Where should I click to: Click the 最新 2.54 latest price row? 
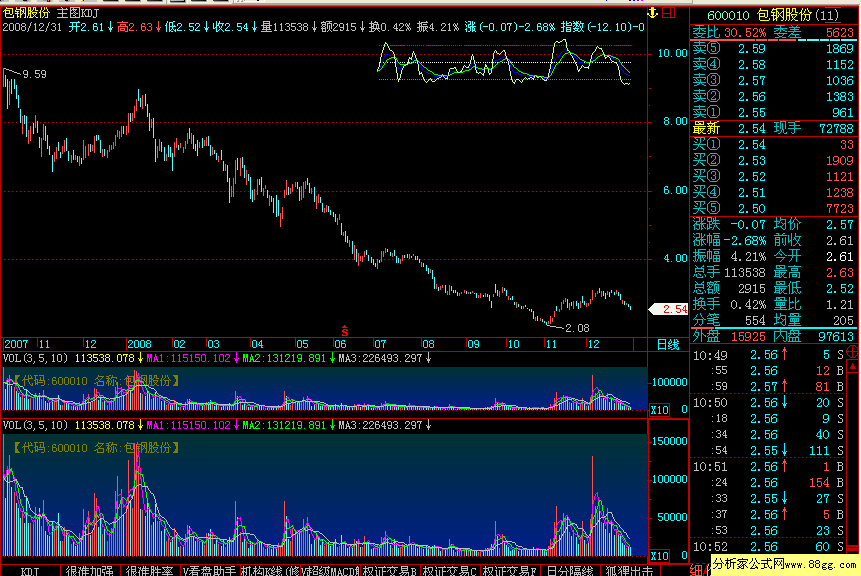[729, 128]
